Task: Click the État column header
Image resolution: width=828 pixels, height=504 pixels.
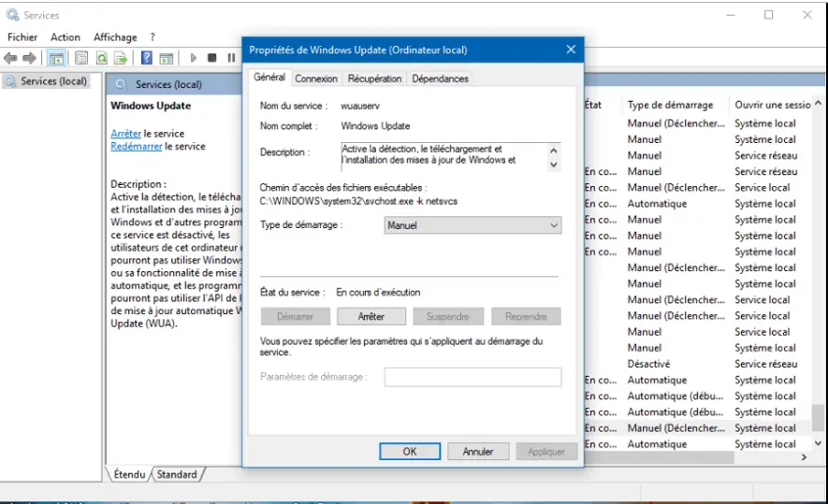Action: point(593,105)
